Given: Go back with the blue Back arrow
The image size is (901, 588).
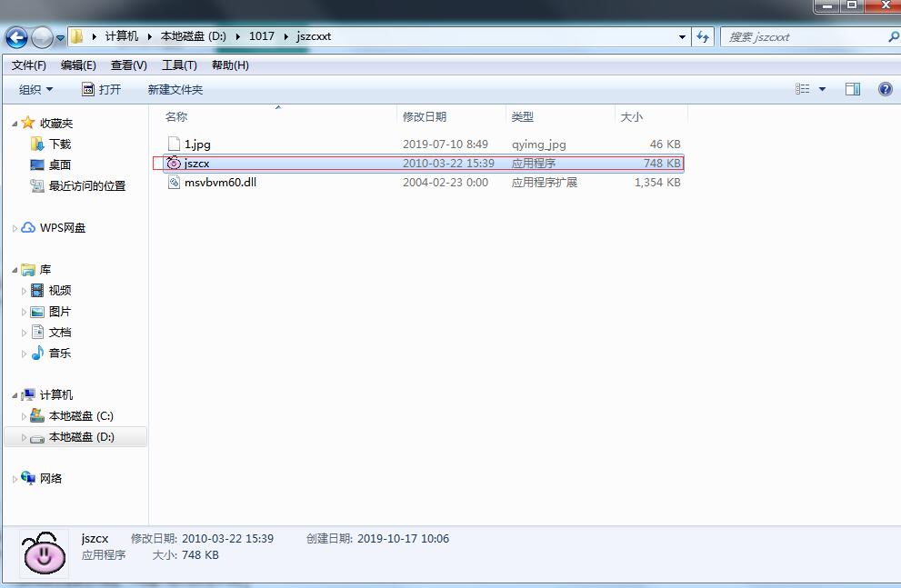Looking at the screenshot, I should coord(16,38).
